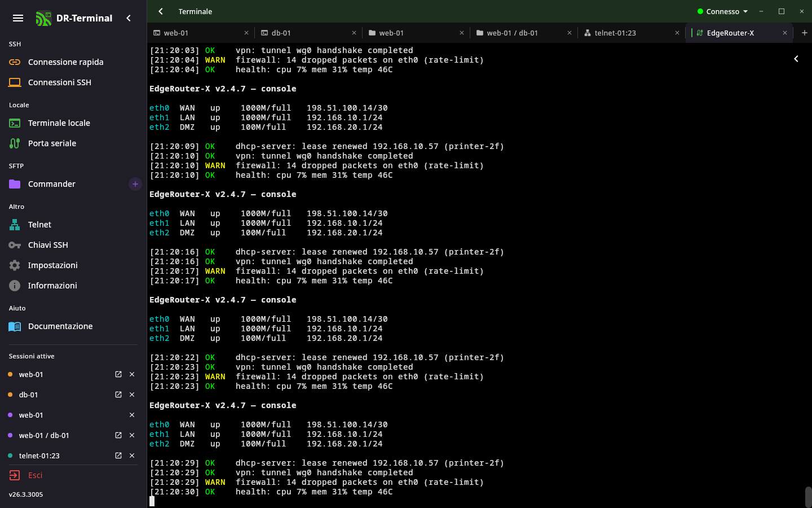The image size is (812, 508).
Task: Add a new tab with plus
Action: point(805,33)
